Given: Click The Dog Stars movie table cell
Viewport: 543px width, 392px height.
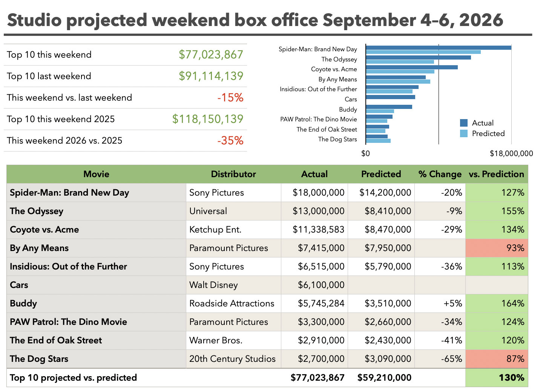Looking at the screenshot, I should tap(97, 359).
